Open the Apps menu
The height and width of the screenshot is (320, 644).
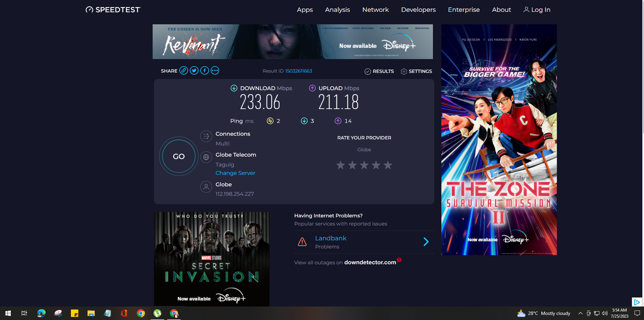pos(305,10)
